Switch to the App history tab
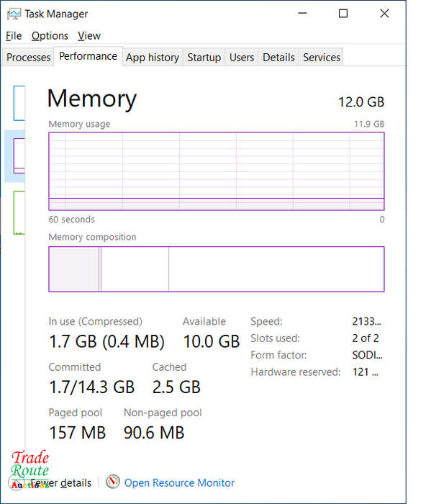Screen dimensions: 431x504 click(x=153, y=57)
